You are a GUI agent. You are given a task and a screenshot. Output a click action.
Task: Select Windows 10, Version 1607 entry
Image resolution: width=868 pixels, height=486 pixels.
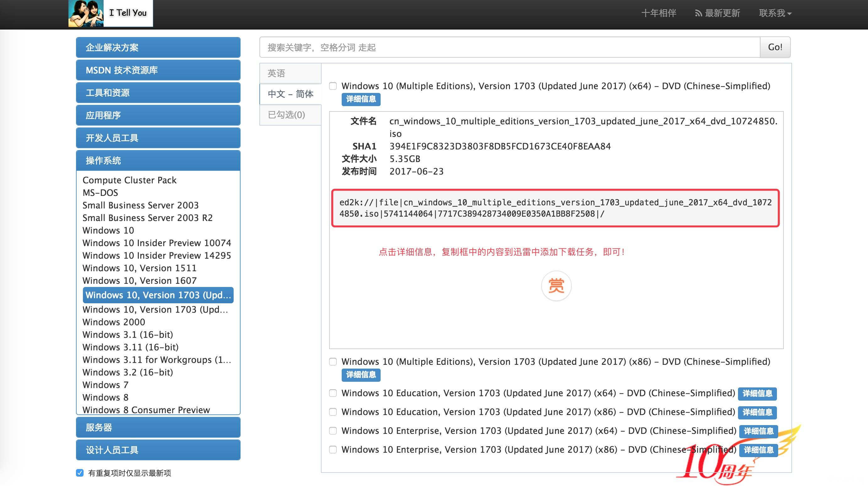coord(139,281)
